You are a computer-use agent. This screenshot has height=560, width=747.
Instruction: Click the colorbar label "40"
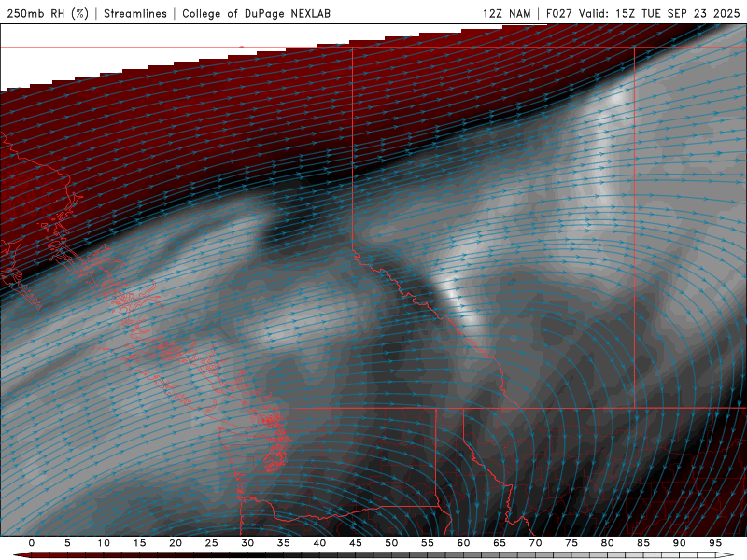[319, 543]
